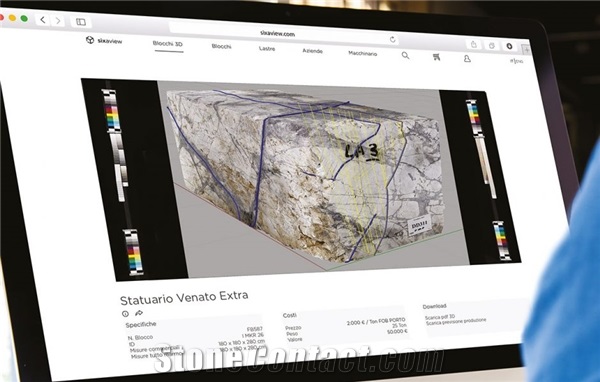Open the Macchinario menu item
The height and width of the screenshot is (382, 600).
click(363, 54)
